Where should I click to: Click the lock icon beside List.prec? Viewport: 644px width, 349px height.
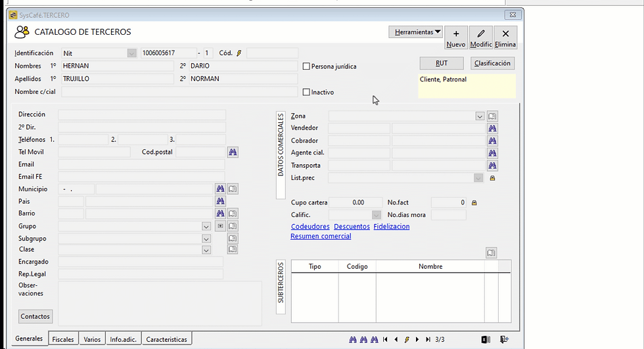(492, 178)
